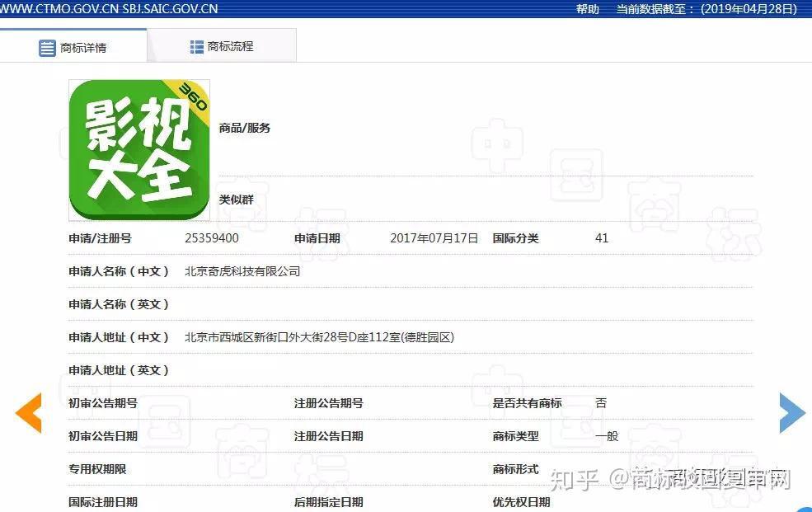812x512 pixels.
Task: Select applicant name 北京奇虎科技有限公司
Action: pyautogui.click(x=242, y=271)
